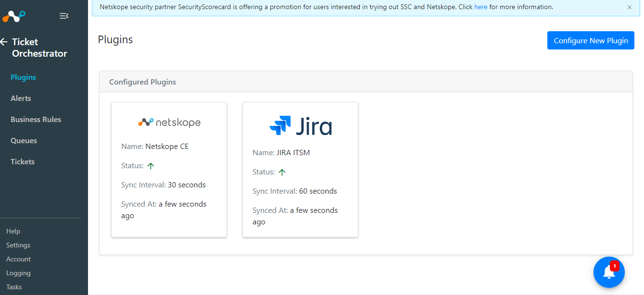This screenshot has width=644, height=295.
Task: Go back using the arrow beside Ticket Orchestrator
Action: (x=4, y=42)
